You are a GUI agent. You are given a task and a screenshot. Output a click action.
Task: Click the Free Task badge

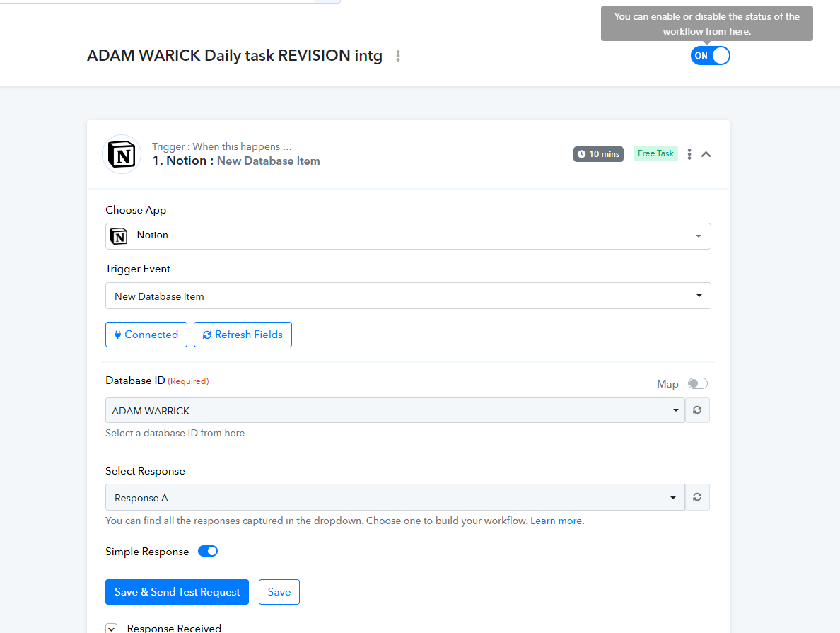pyautogui.click(x=655, y=153)
